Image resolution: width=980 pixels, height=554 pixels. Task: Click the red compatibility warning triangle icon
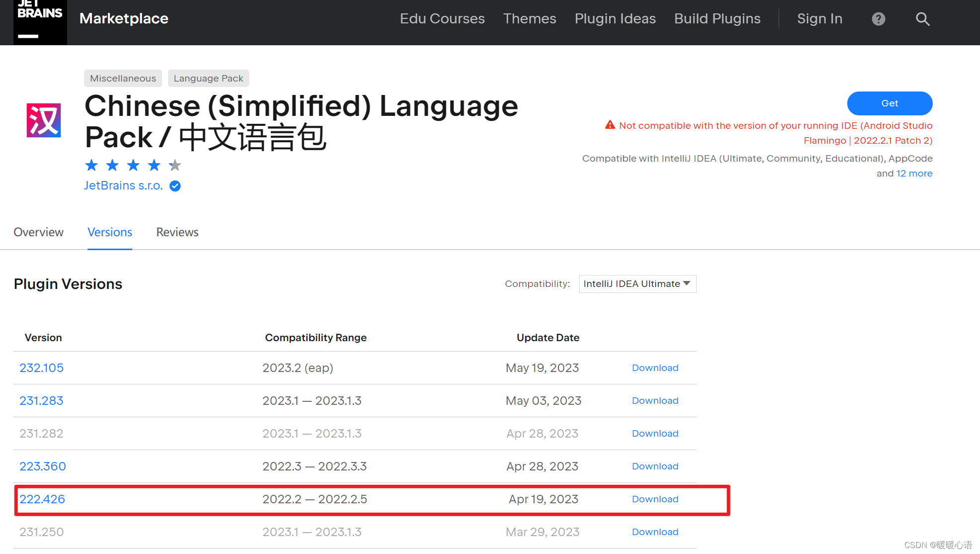click(x=610, y=125)
